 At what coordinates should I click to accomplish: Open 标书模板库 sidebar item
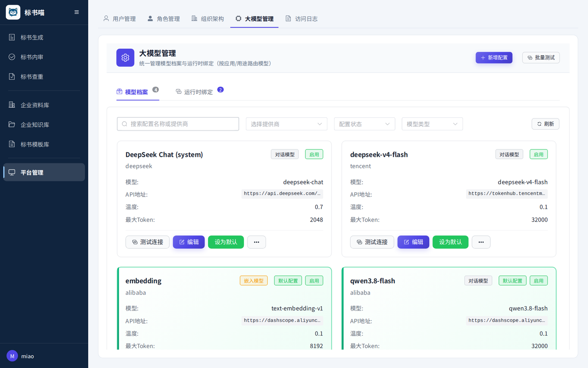coord(44,144)
